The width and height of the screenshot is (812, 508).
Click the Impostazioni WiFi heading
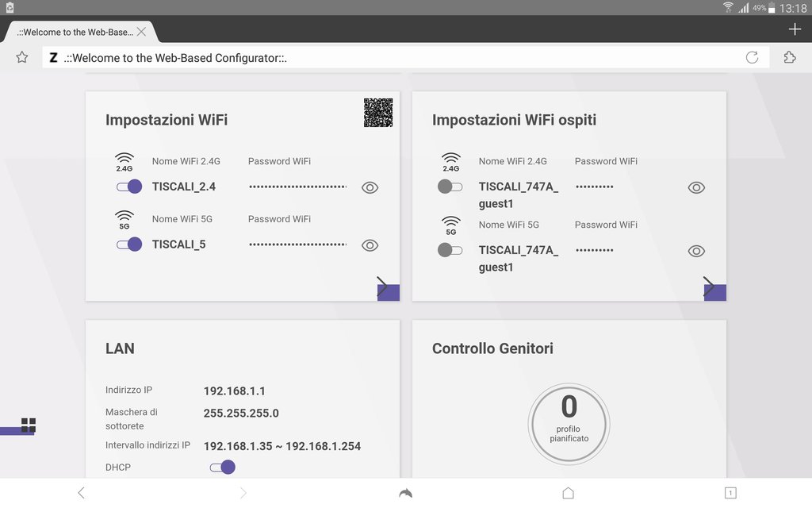(167, 120)
